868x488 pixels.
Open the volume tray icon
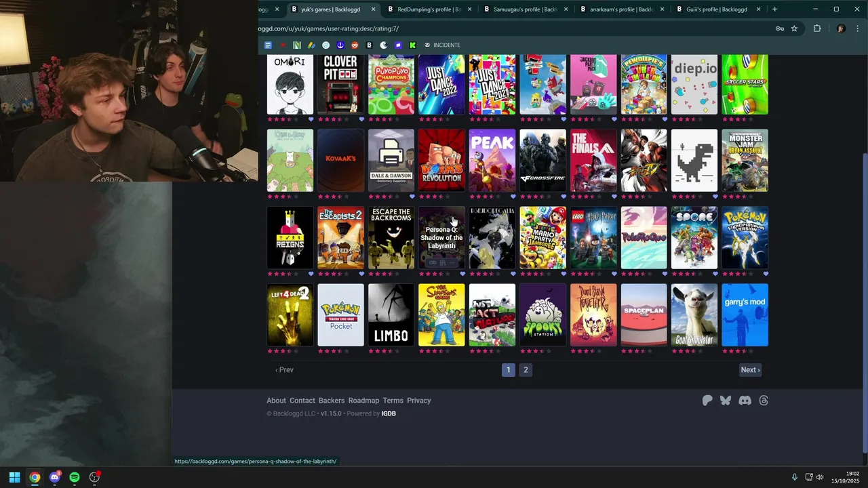819,477
